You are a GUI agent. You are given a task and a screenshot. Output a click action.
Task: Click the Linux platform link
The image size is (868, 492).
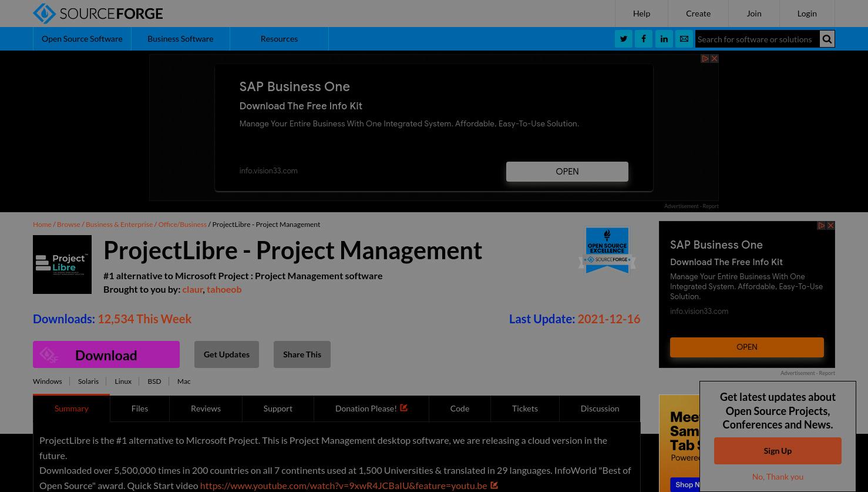[x=123, y=381]
